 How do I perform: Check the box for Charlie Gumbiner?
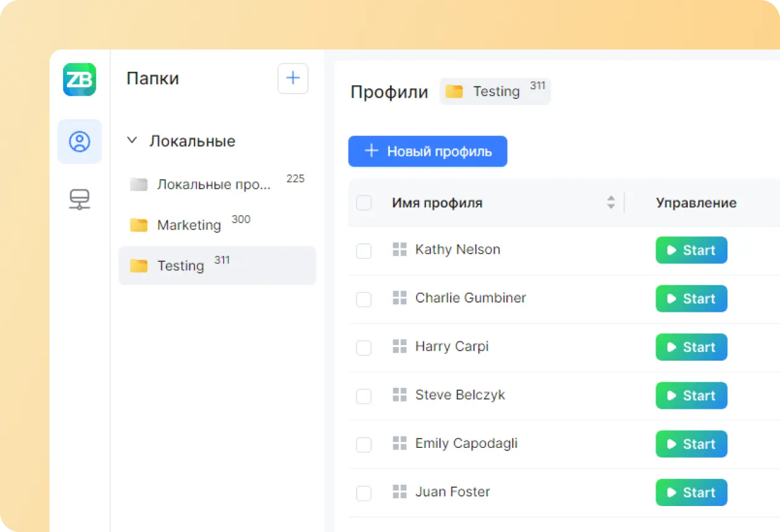[364, 299]
